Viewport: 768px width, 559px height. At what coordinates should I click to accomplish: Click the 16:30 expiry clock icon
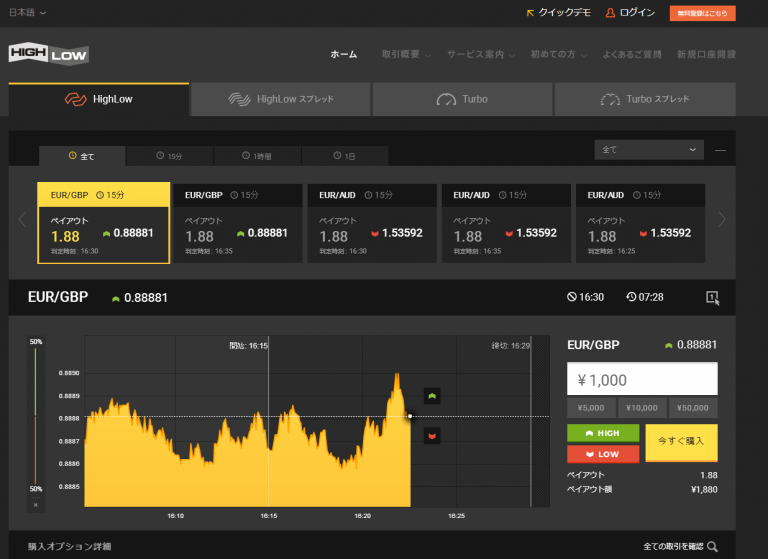pos(572,297)
